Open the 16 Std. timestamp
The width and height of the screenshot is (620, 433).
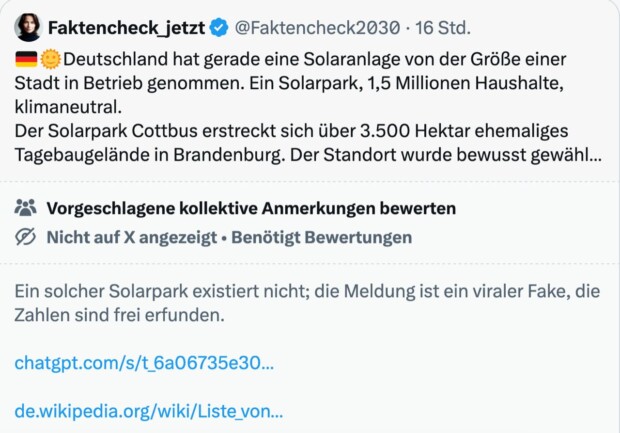pos(442,28)
